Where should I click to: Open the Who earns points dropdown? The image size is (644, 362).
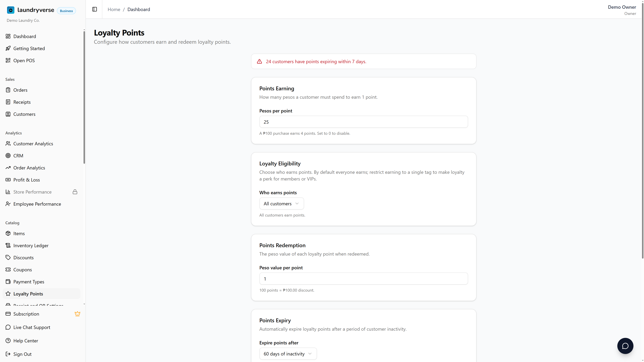click(282, 203)
